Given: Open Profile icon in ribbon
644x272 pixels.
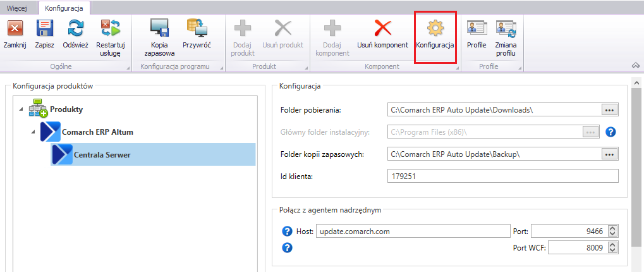Looking at the screenshot, I should point(477,28).
